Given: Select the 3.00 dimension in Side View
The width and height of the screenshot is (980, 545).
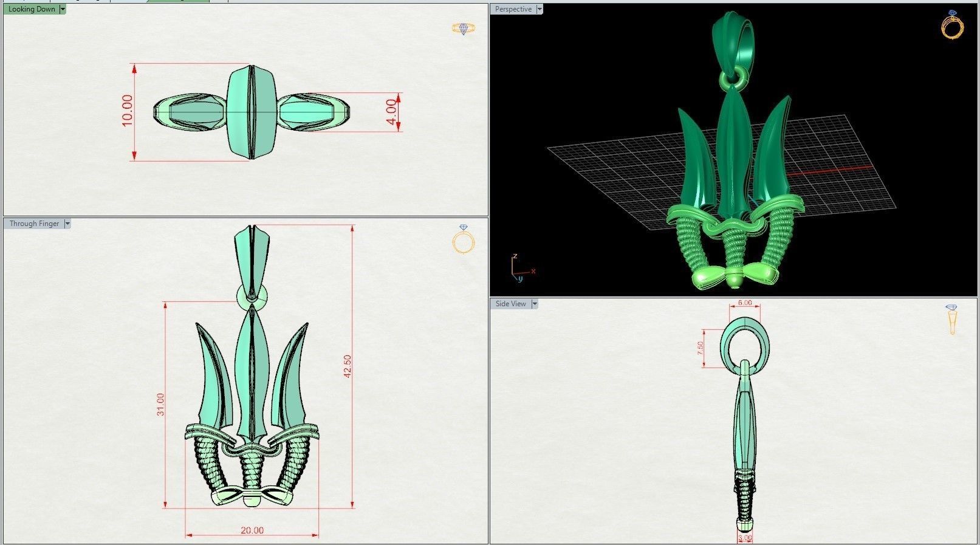Looking at the screenshot, I should point(744,538).
